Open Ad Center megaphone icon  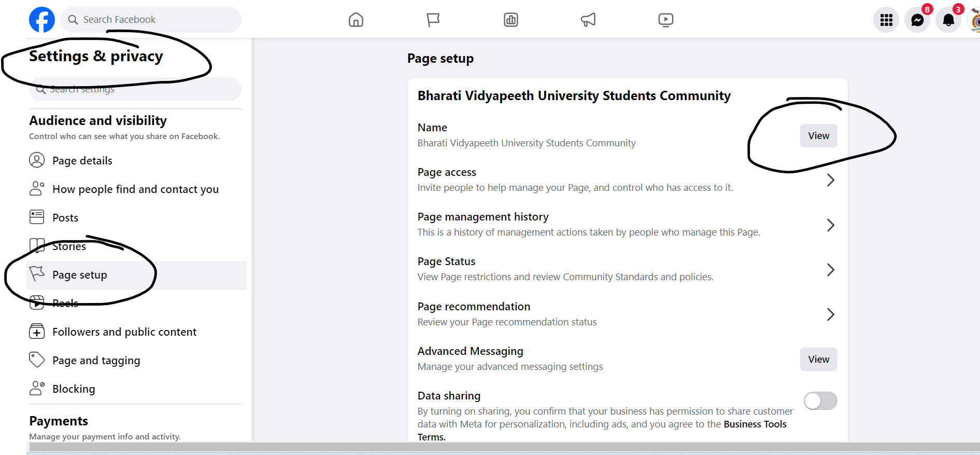point(588,20)
